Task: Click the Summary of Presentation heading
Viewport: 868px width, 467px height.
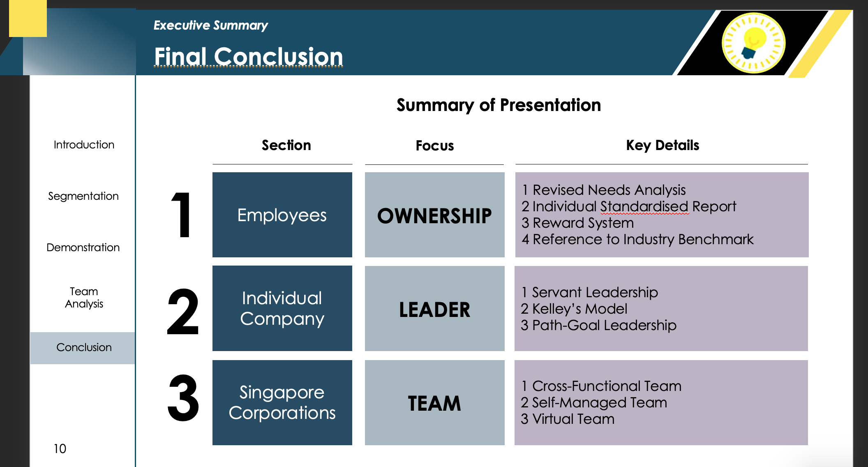Action: pos(499,105)
